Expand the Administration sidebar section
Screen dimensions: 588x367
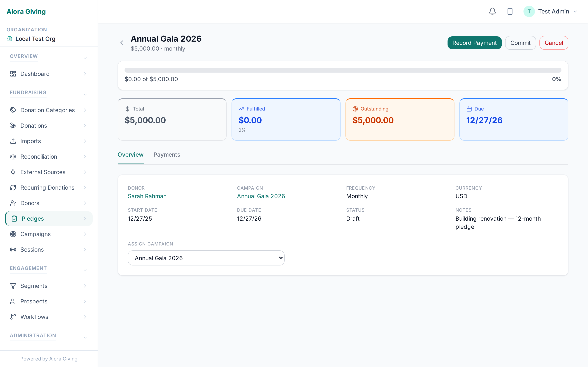(85, 337)
